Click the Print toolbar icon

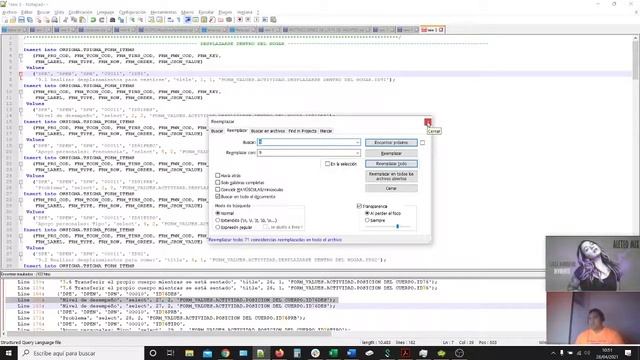54,20
